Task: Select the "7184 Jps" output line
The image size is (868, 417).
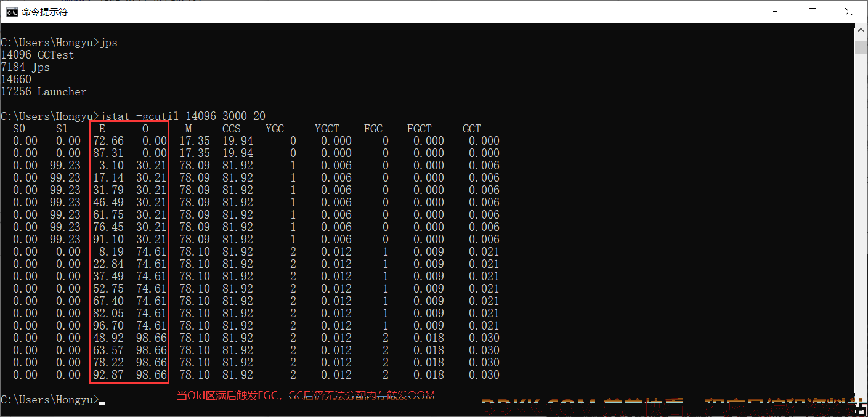Action: [25, 67]
